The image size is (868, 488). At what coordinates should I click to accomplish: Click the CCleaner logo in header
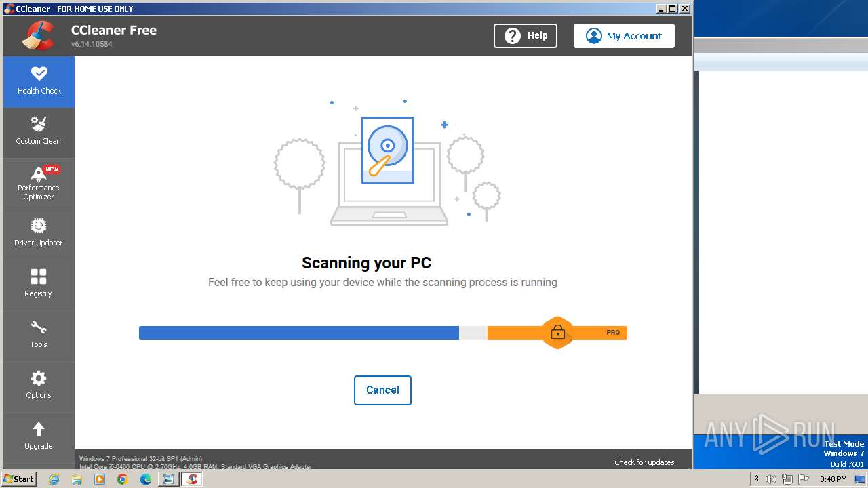coord(38,36)
